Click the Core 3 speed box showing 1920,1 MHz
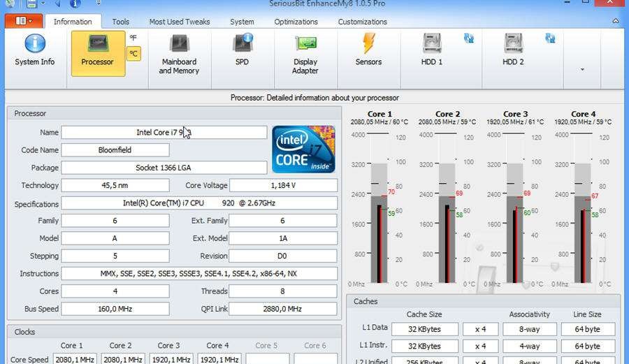Screen dimensions: 629x364 click(171, 359)
